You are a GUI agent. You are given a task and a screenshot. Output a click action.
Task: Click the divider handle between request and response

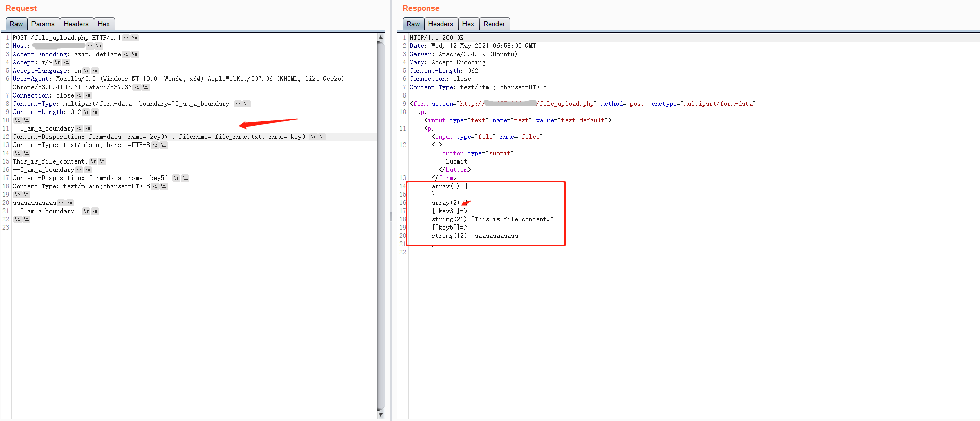point(391,217)
